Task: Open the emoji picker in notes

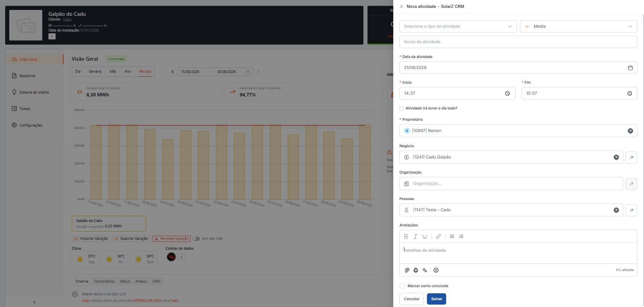Action: pos(436,270)
